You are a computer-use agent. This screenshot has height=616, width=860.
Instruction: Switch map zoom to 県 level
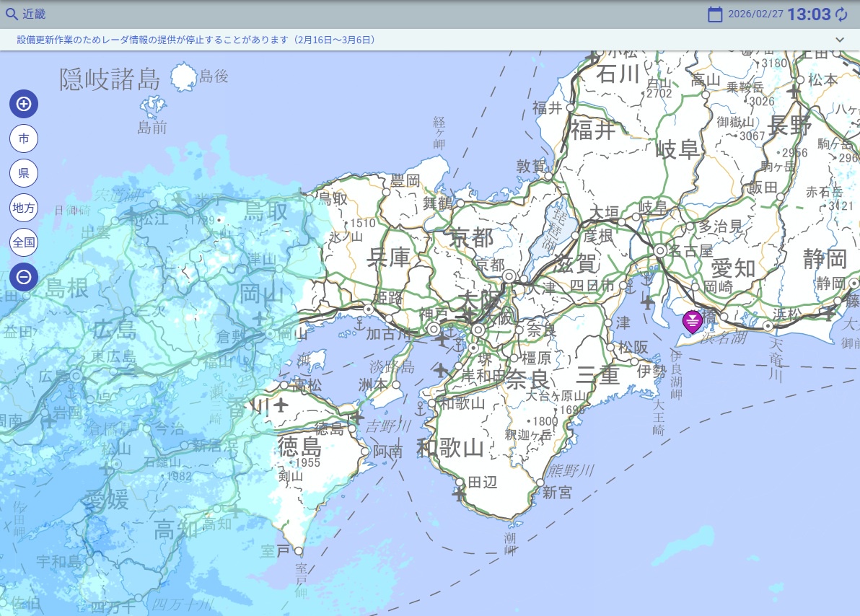tap(24, 173)
